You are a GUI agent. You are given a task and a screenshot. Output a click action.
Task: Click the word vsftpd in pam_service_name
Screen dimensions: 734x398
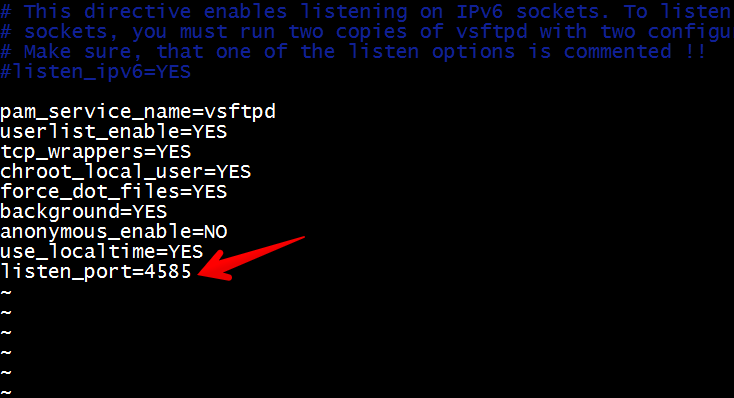[x=240, y=112]
